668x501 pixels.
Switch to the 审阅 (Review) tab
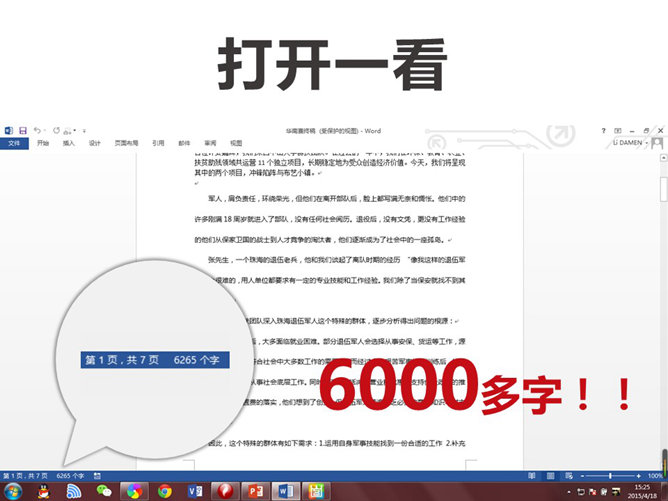point(210,144)
